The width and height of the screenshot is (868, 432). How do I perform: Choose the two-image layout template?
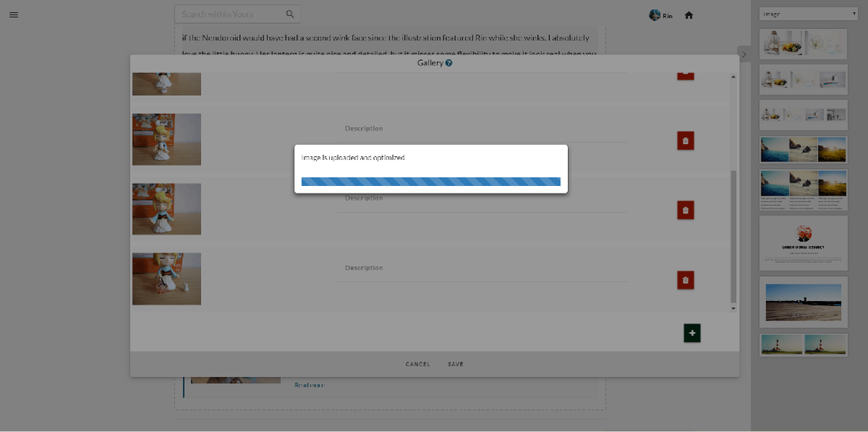tap(803, 43)
